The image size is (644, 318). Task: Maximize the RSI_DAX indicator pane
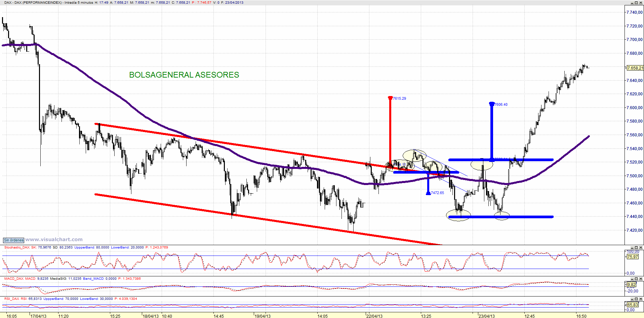pyautogui.click(x=636, y=299)
